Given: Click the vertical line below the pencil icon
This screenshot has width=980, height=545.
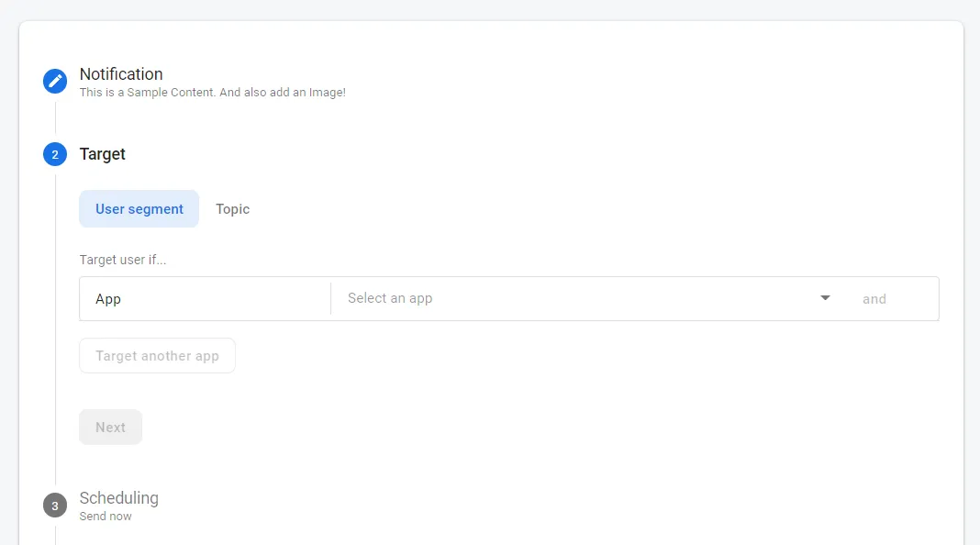Looking at the screenshot, I should 55,117.
